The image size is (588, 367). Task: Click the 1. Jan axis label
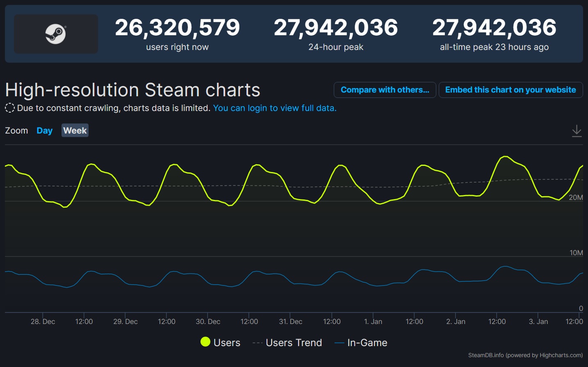point(373,322)
